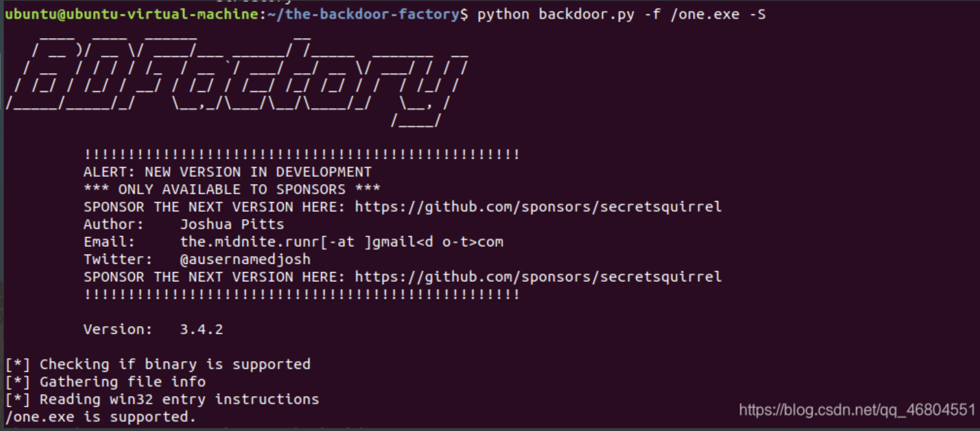Click the Twitter handle @ausernamedjosh
The image size is (980, 431).
pyautogui.click(x=245, y=259)
